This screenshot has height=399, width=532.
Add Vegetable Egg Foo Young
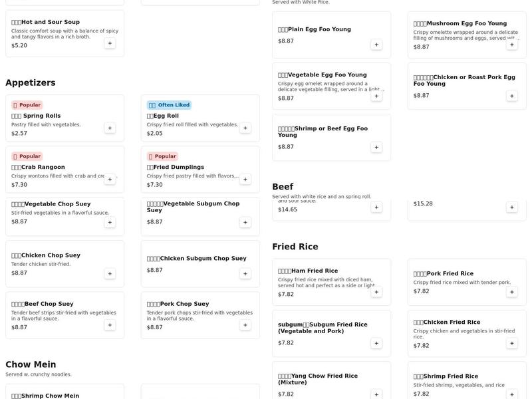coord(376,96)
